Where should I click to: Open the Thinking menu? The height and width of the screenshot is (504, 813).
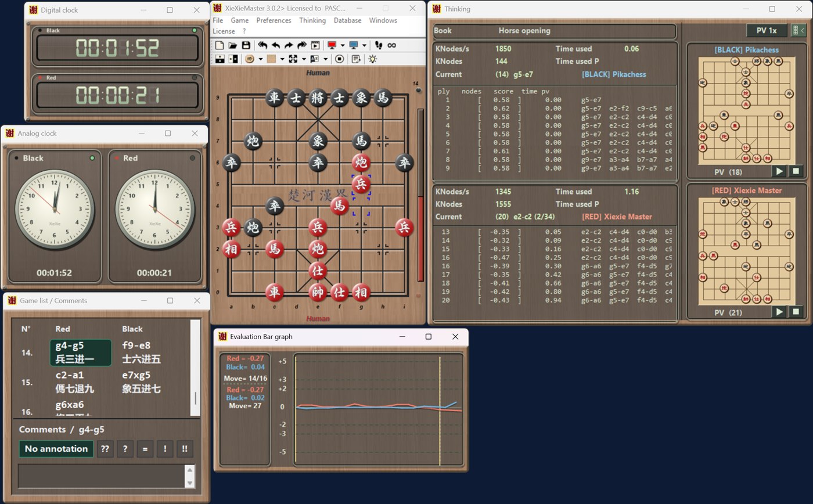[312, 20]
